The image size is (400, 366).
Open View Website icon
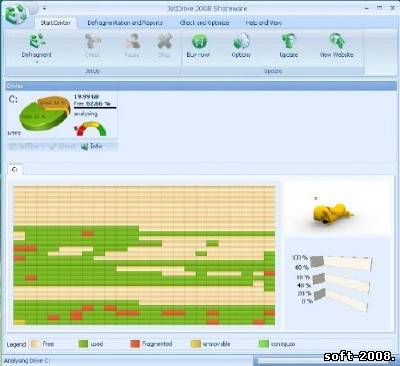click(337, 41)
